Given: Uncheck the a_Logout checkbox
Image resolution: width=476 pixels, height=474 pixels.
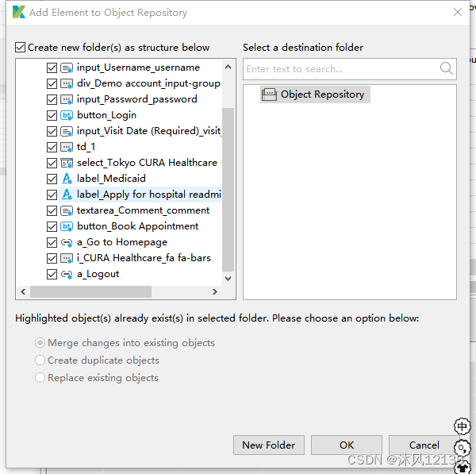Looking at the screenshot, I should [x=52, y=275].
